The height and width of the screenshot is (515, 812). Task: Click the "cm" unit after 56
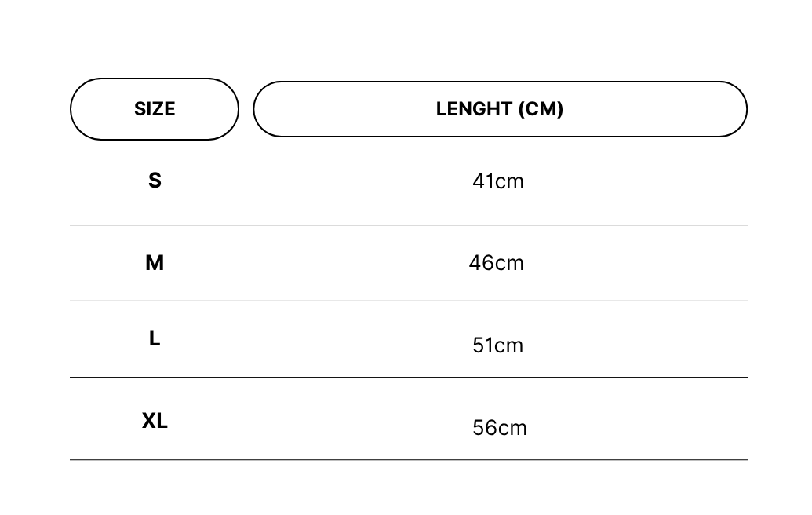click(x=512, y=429)
